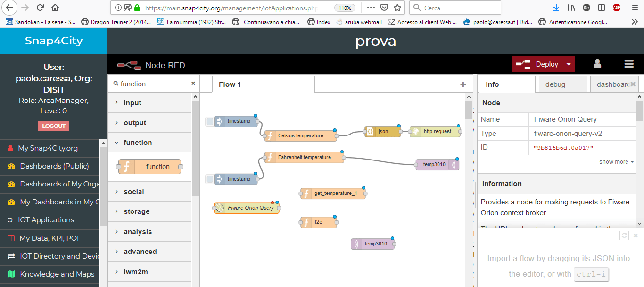Select the Celsius temperature function node

tap(301, 135)
